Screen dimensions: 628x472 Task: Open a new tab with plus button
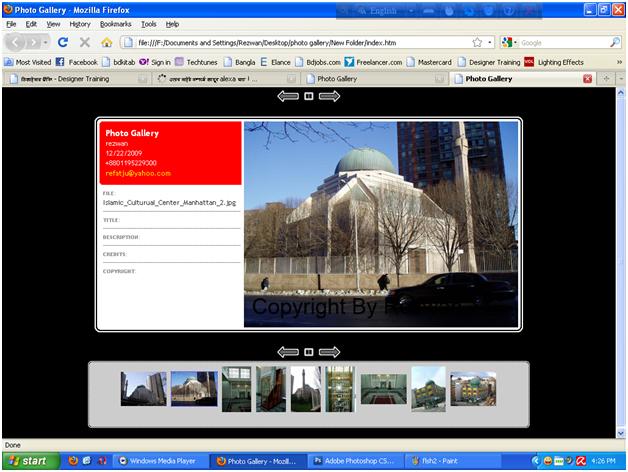(x=606, y=79)
